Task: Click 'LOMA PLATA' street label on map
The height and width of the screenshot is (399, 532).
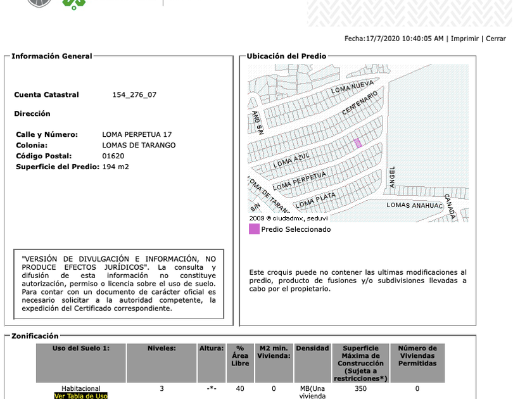Action: 315,200
